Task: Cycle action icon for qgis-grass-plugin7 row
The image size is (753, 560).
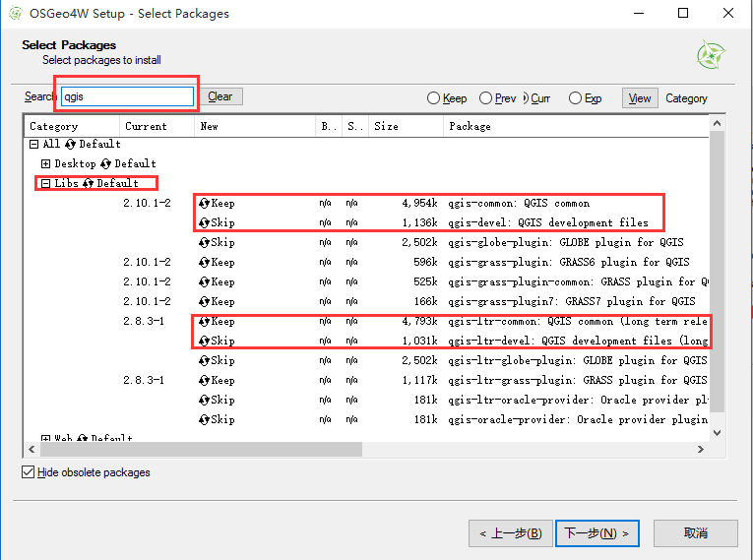Action: (x=204, y=301)
